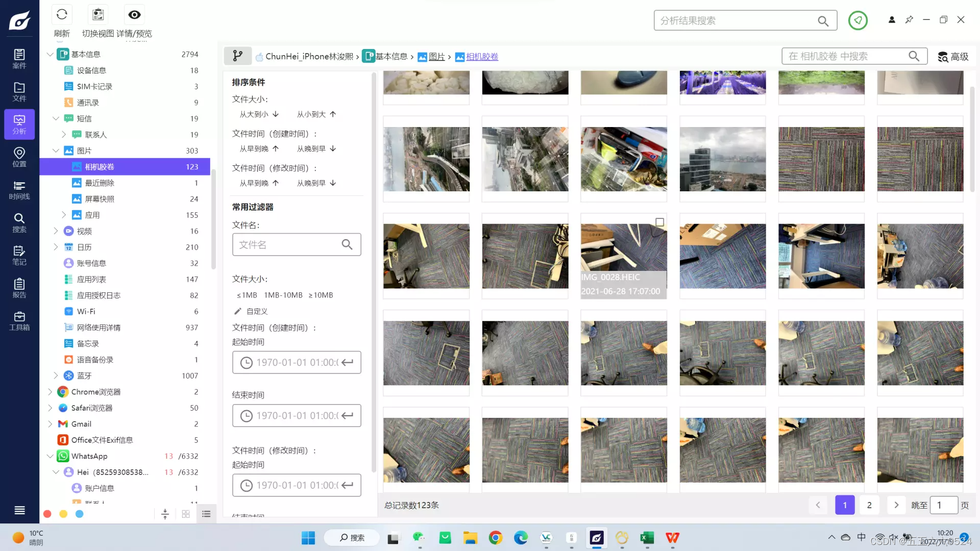Click the 刷新 refresh icon

tap(62, 15)
